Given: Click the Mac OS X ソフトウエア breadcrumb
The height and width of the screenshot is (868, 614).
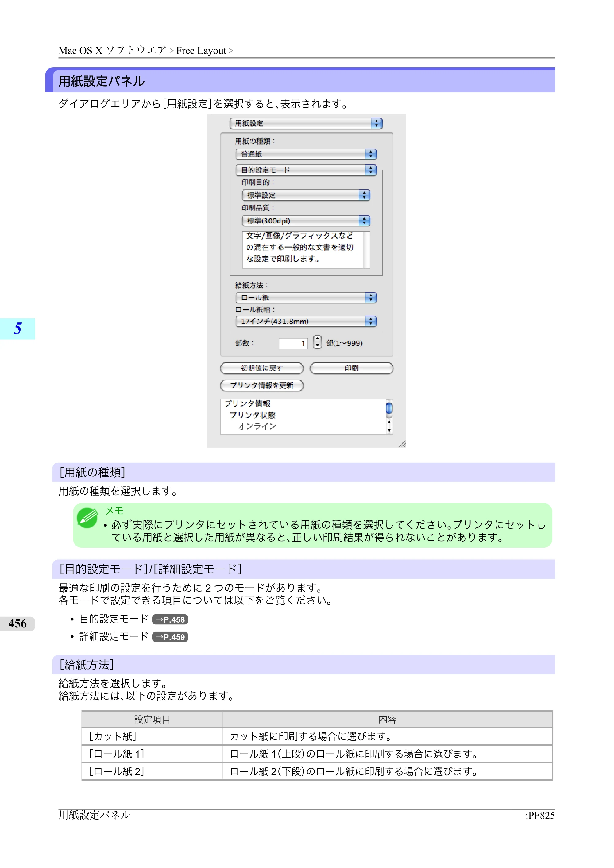Looking at the screenshot, I should (x=113, y=50).
